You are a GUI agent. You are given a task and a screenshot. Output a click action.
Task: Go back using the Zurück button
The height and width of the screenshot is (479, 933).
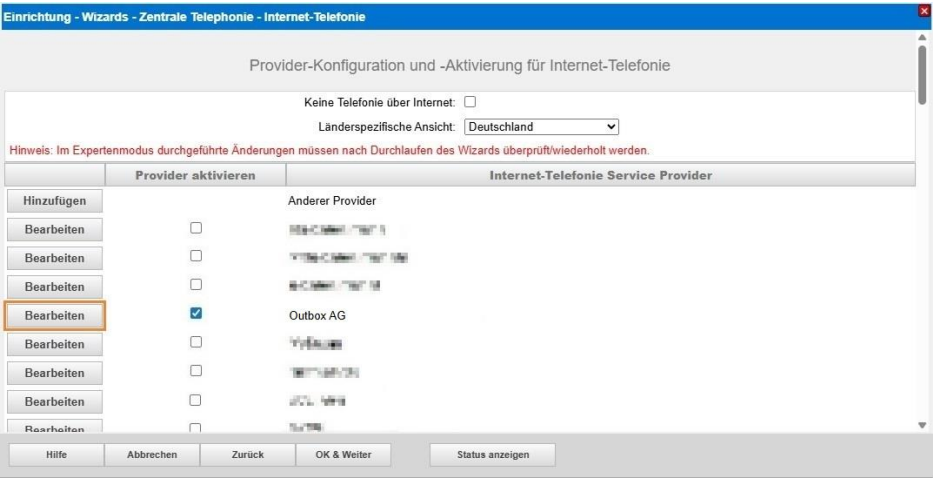tap(247, 455)
